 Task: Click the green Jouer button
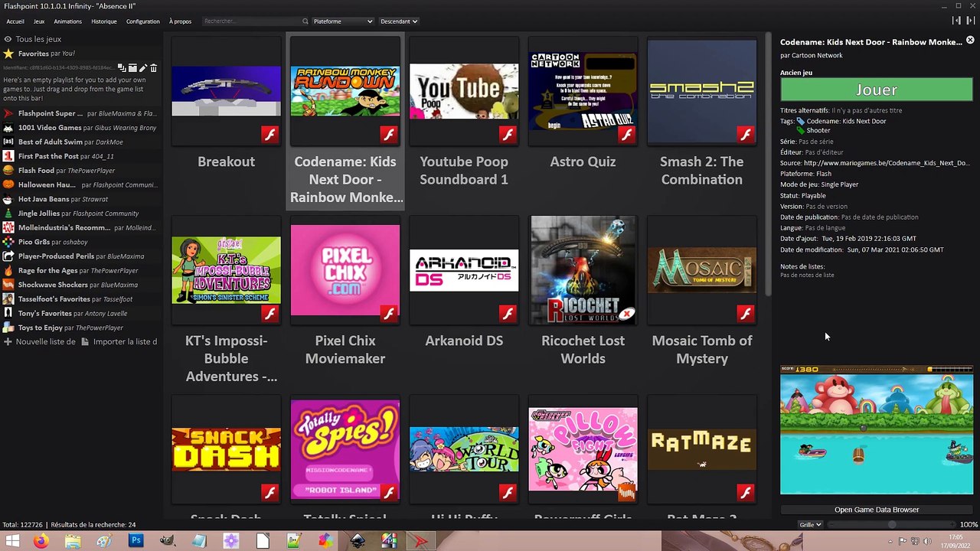coord(877,90)
